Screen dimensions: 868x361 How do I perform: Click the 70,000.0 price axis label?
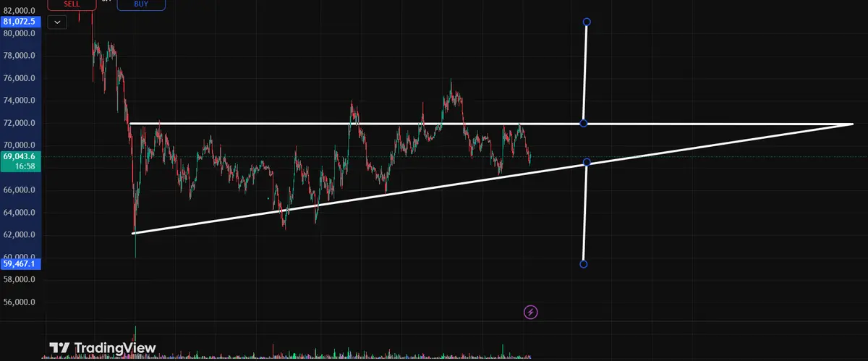click(x=20, y=145)
